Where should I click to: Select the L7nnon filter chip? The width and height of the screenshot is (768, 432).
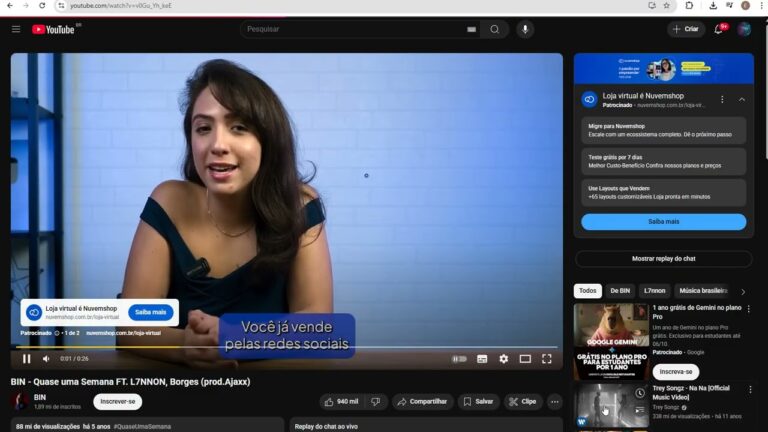pos(654,291)
